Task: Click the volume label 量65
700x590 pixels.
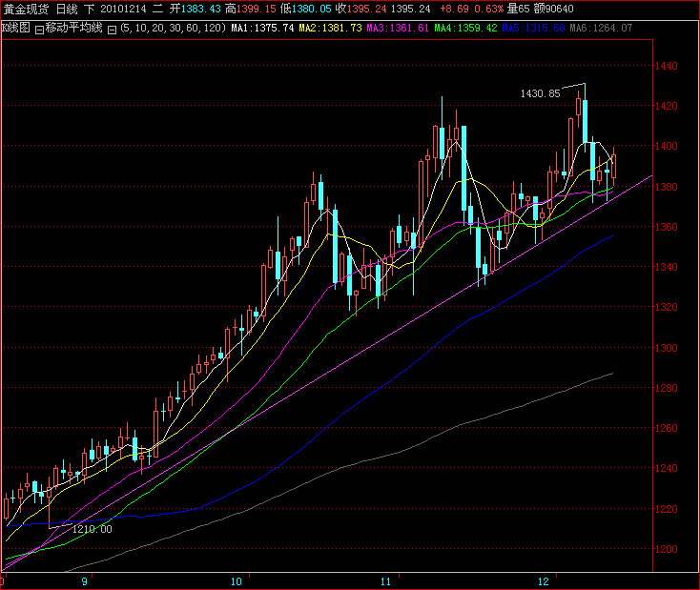Action: [x=518, y=9]
